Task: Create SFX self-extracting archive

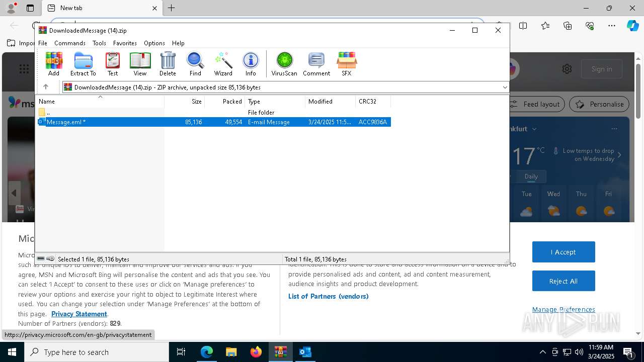Action: [347, 64]
